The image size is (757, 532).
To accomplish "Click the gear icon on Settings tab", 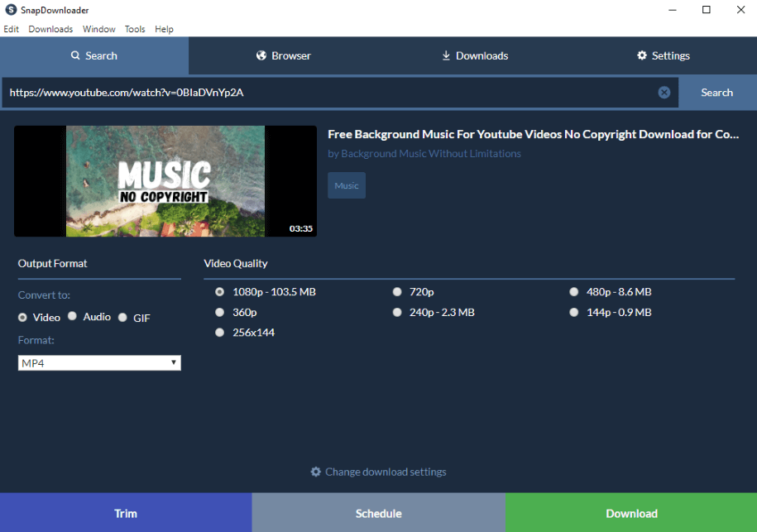I will click(642, 55).
